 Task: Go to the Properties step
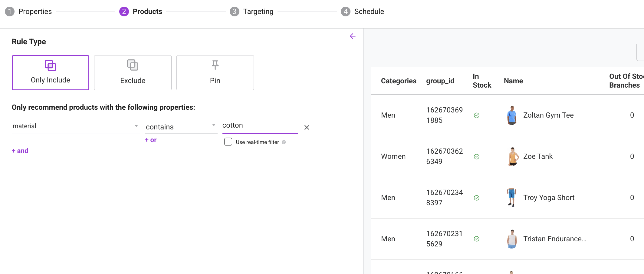[x=28, y=12]
